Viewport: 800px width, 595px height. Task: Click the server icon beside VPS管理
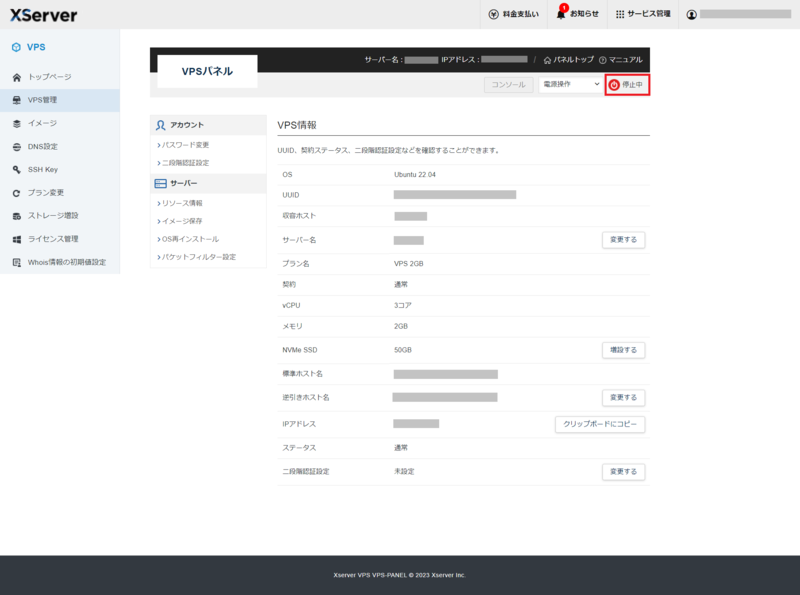point(17,100)
